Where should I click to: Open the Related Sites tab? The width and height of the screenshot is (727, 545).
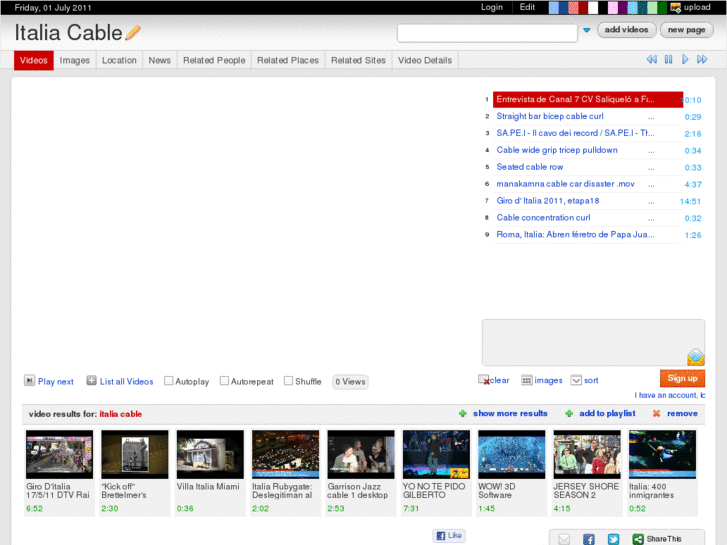(x=358, y=60)
